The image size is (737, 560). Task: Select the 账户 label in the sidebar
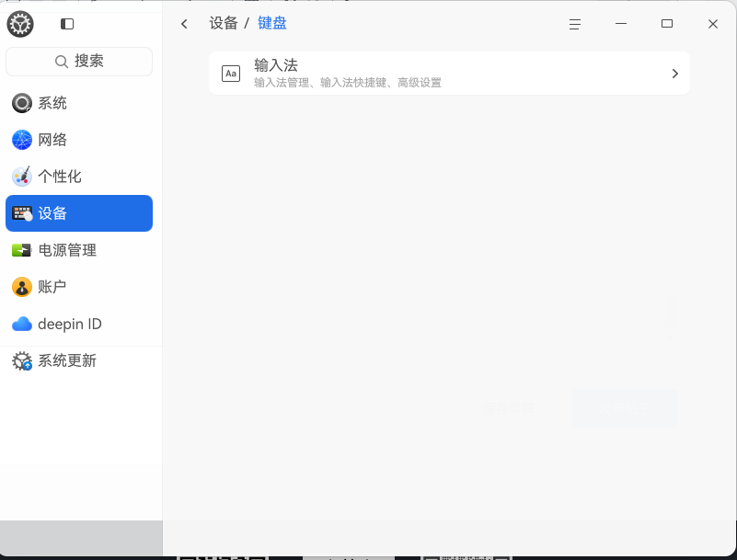click(x=52, y=287)
